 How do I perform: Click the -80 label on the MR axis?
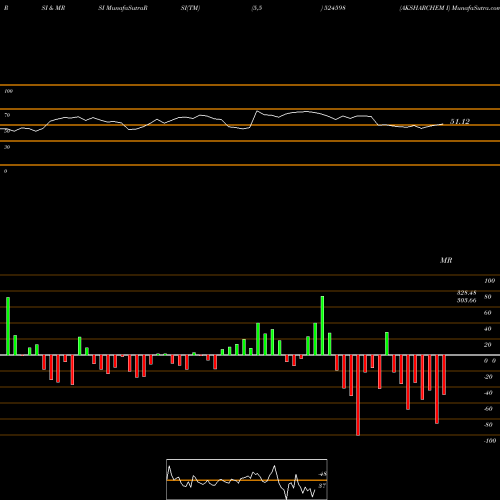488,425
